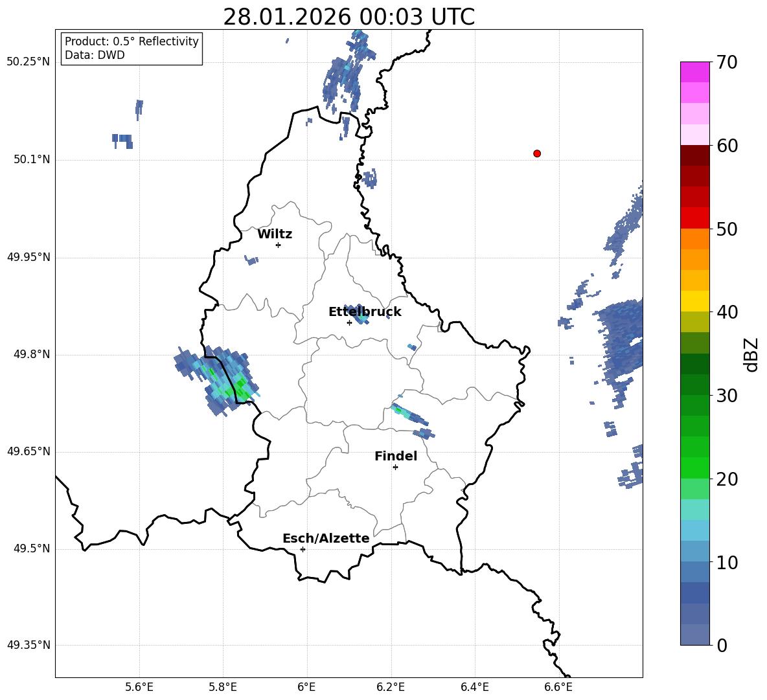The height and width of the screenshot is (700, 767).
Task: Click the elongated radar echo north of Findel
Action: (410, 414)
